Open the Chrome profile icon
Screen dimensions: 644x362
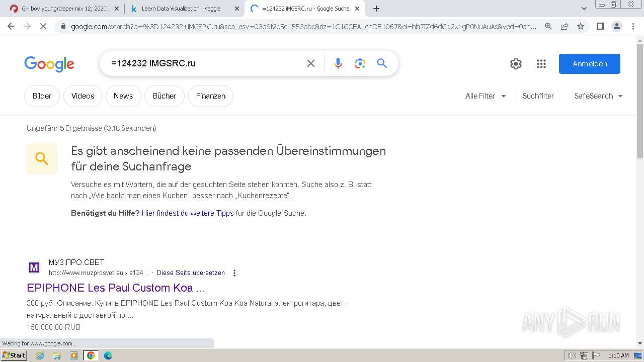coord(616,26)
